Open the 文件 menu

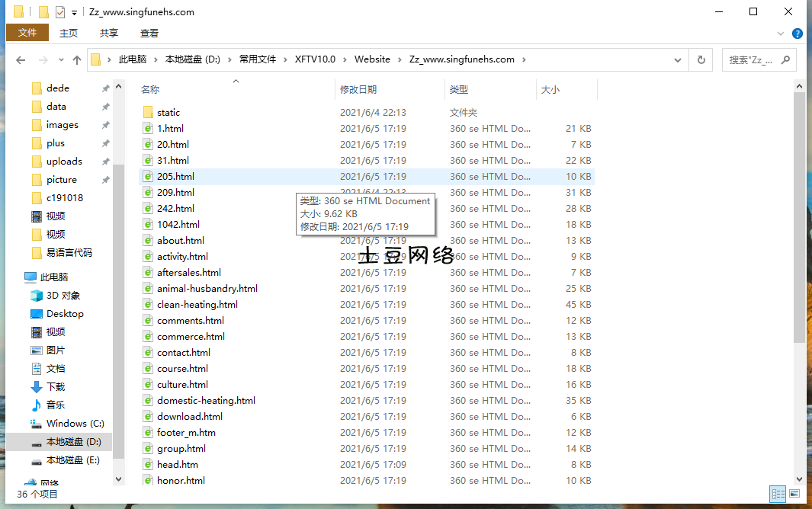tap(27, 33)
